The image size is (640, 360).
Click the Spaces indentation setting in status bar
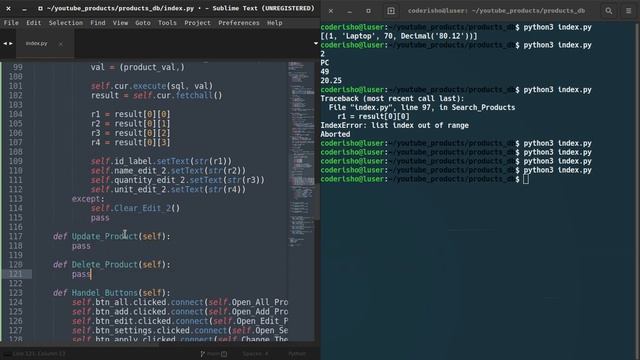point(255,354)
